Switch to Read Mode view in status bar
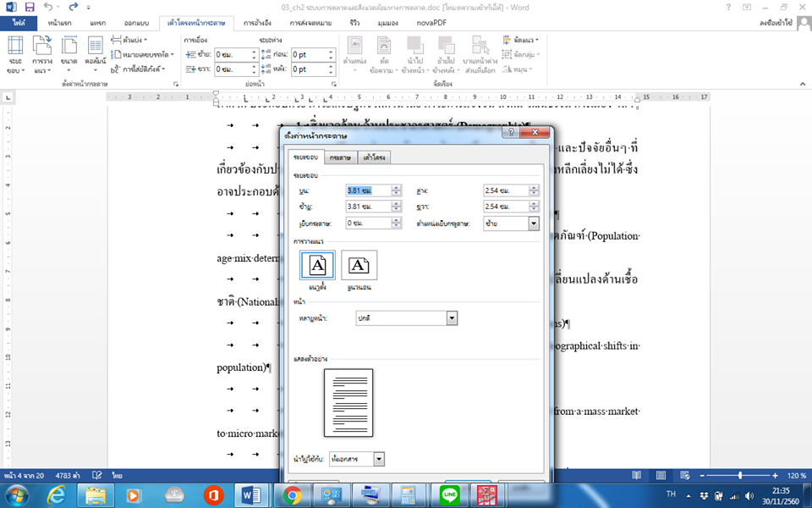The height and width of the screenshot is (508, 812). [636, 475]
